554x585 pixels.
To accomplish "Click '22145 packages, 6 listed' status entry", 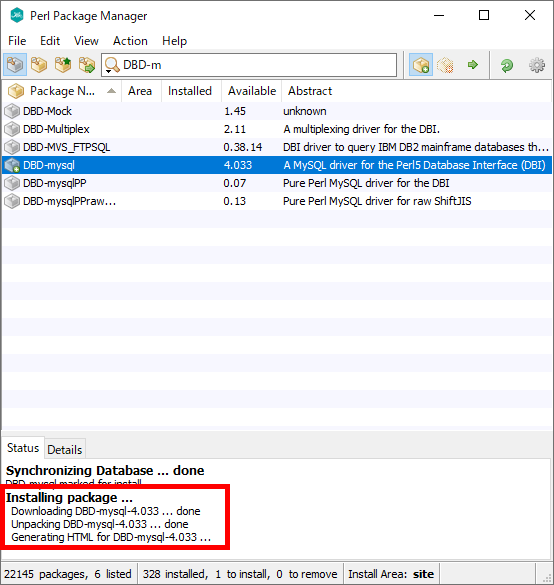I will click(68, 573).
